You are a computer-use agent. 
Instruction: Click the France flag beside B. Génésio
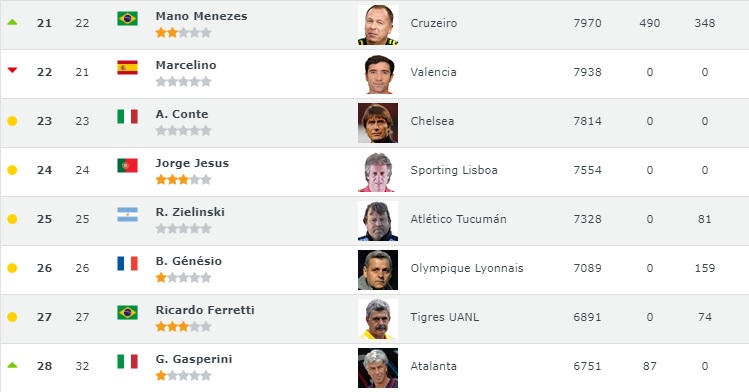[x=128, y=264]
